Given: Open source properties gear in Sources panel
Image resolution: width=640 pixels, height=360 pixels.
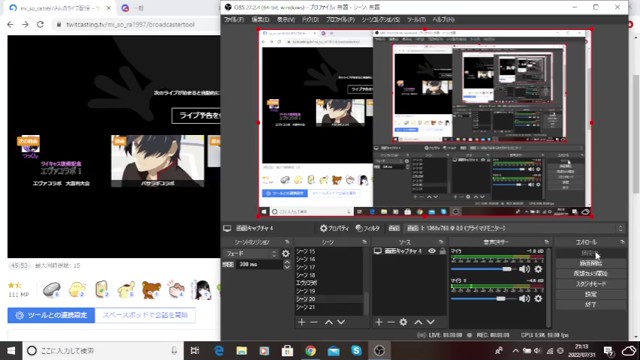Looking at the screenshot, I should tap(403, 322).
